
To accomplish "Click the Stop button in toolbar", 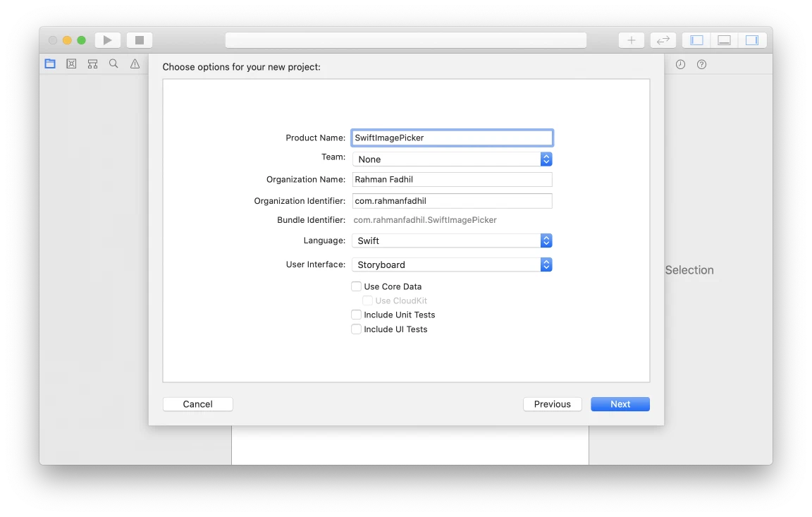I will (140, 40).
